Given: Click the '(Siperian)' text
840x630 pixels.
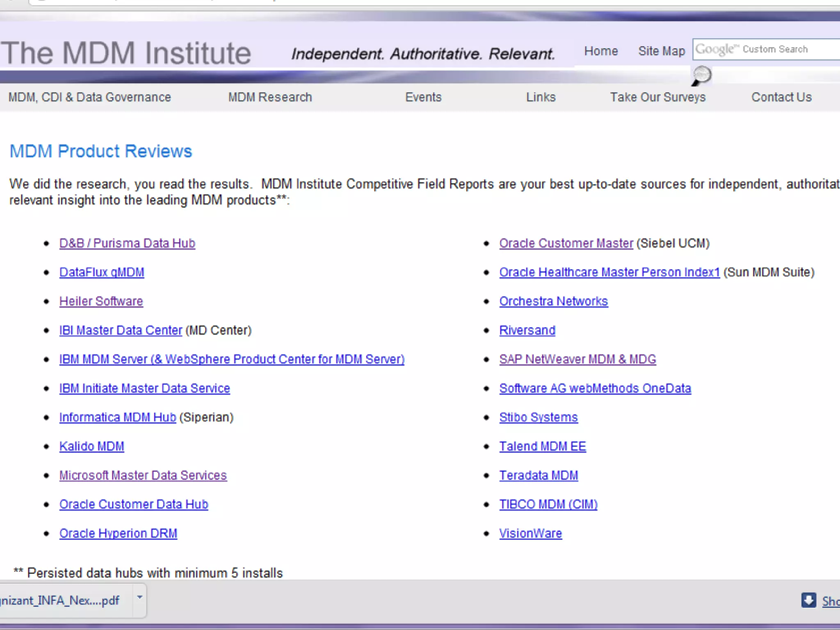Looking at the screenshot, I should [x=206, y=417].
